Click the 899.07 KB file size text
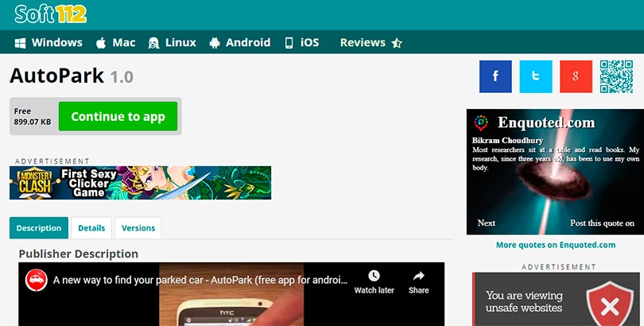644x326 pixels. pos(33,122)
